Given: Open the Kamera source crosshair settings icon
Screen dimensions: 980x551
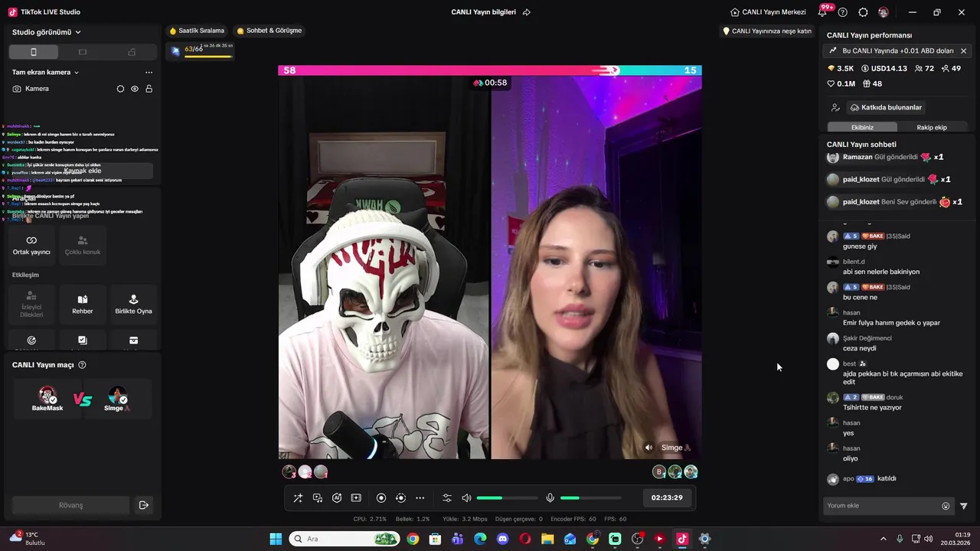Looking at the screenshot, I should 120,89.
